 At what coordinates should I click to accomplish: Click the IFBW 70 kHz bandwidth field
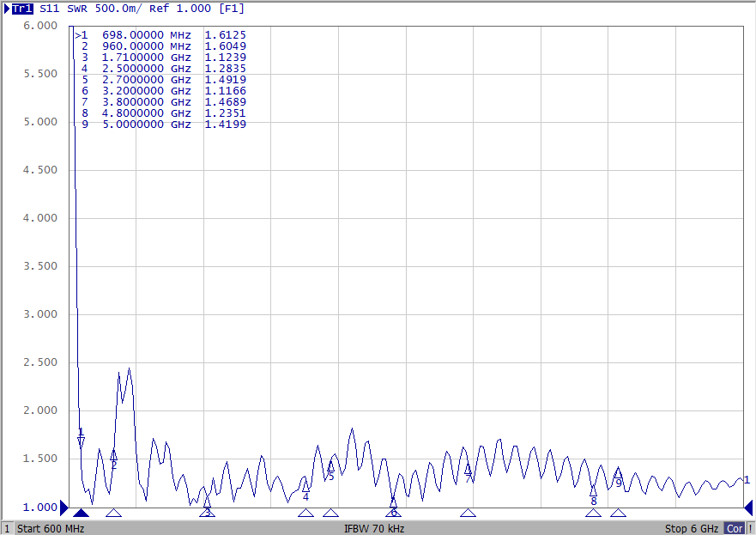(x=374, y=529)
